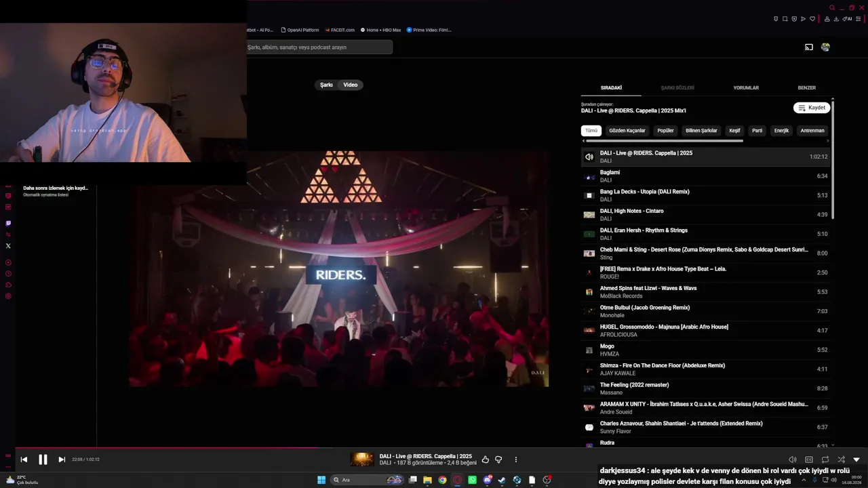This screenshot has width=868, height=488.
Task: Switch to the Şarkı toggle option
Action: [x=326, y=85]
